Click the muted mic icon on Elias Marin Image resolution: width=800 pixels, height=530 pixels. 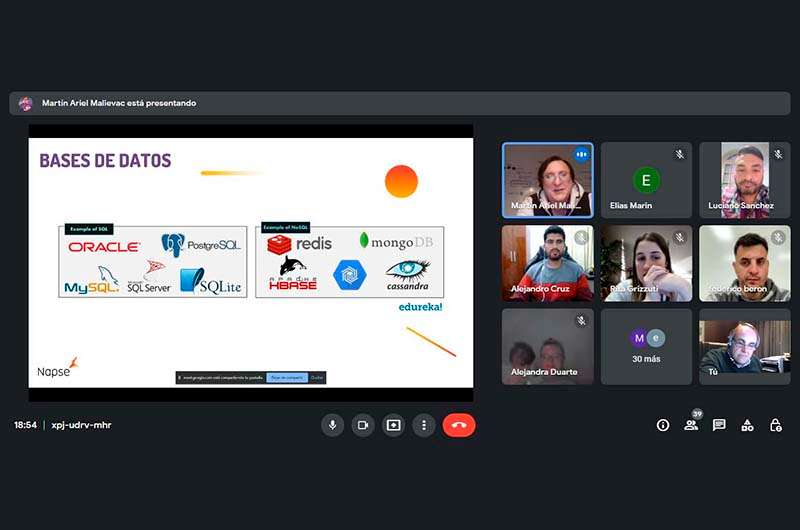coord(679,154)
